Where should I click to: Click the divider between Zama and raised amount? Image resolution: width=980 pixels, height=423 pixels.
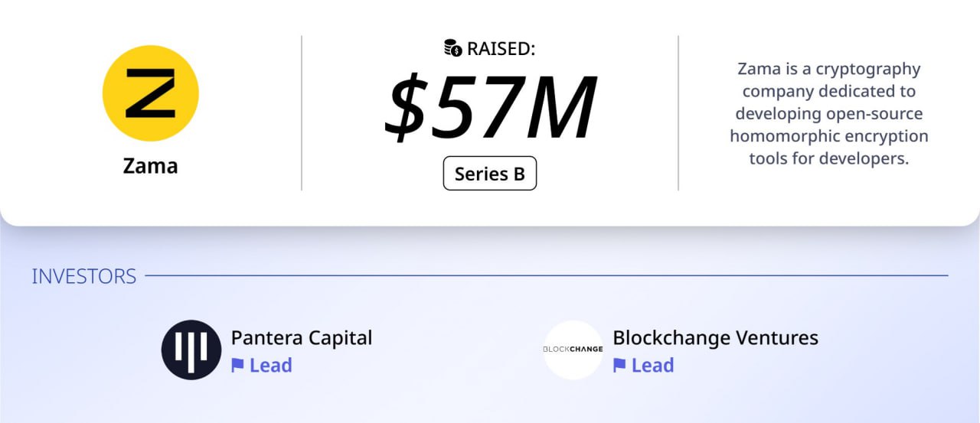point(302,112)
